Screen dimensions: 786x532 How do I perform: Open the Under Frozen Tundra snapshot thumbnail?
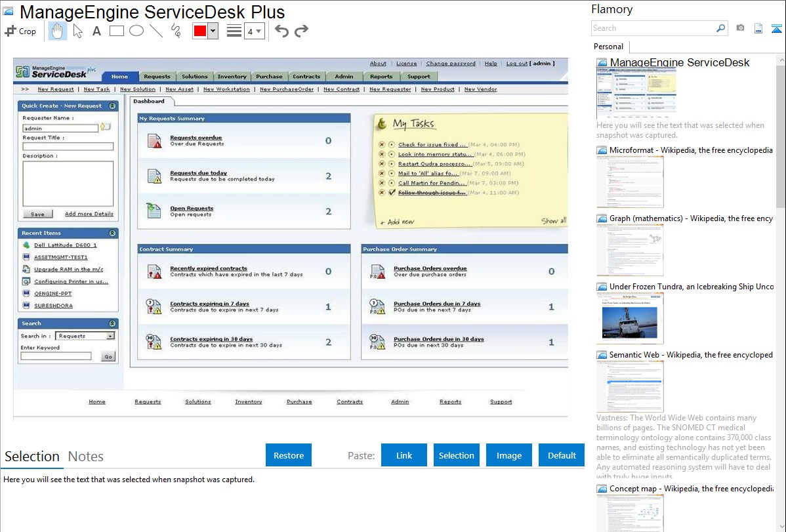[x=630, y=318]
